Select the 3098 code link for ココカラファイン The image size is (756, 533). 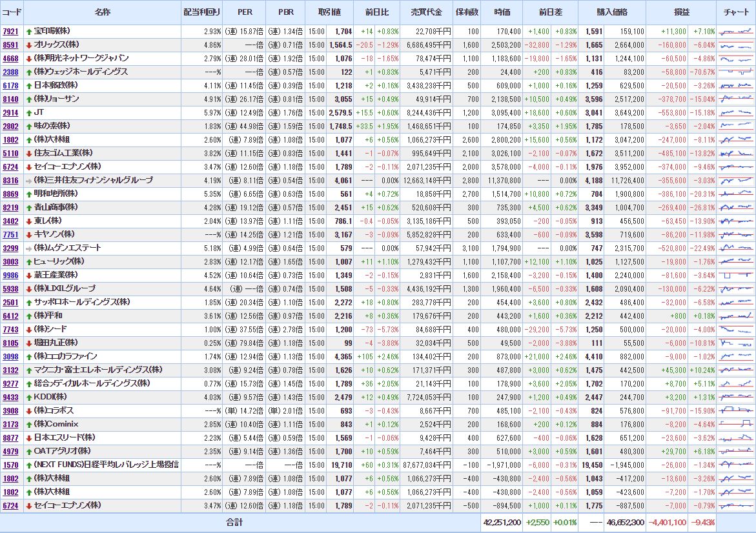click(11, 356)
